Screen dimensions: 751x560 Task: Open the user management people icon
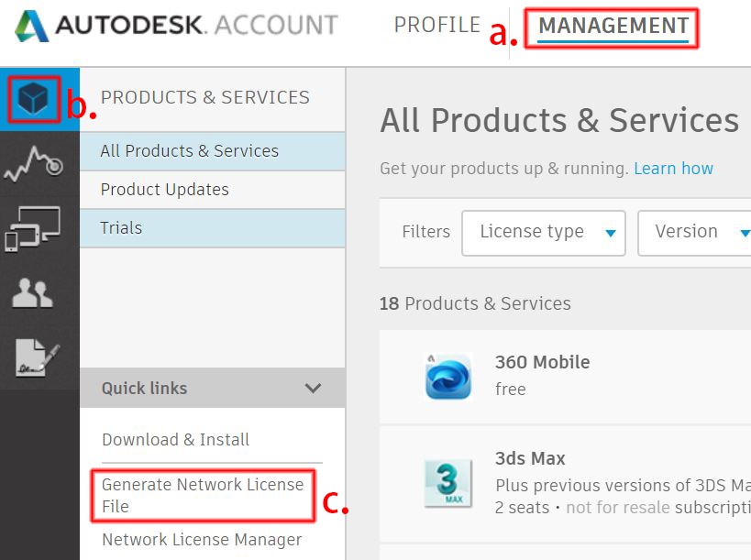click(x=33, y=292)
